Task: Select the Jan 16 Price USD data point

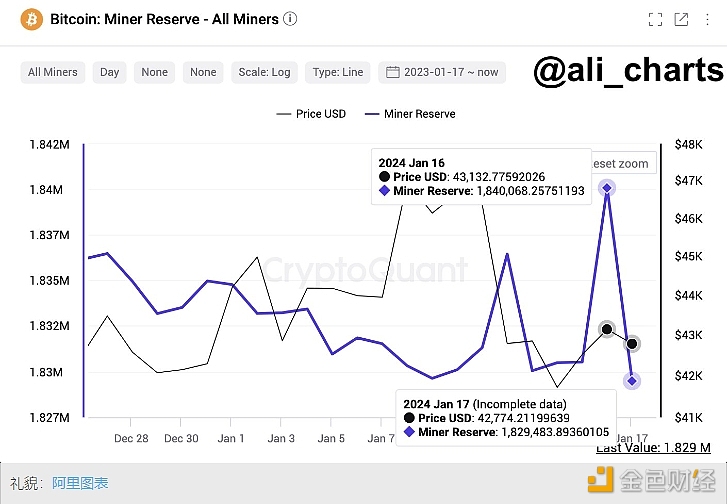Action: coord(607,329)
